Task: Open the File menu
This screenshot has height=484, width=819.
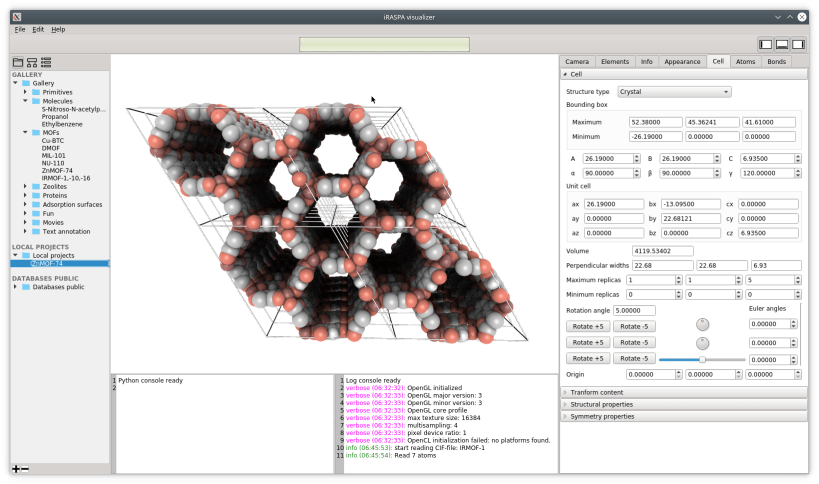Action: [x=20, y=29]
